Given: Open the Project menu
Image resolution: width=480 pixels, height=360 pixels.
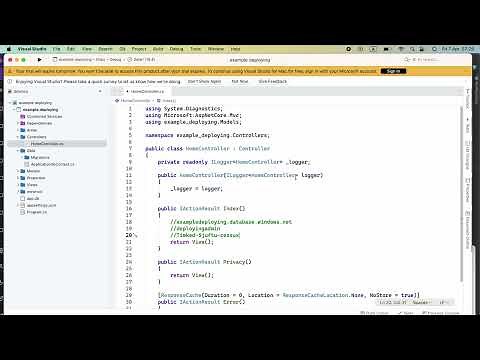Looking at the screenshot, I should pos(139,49).
